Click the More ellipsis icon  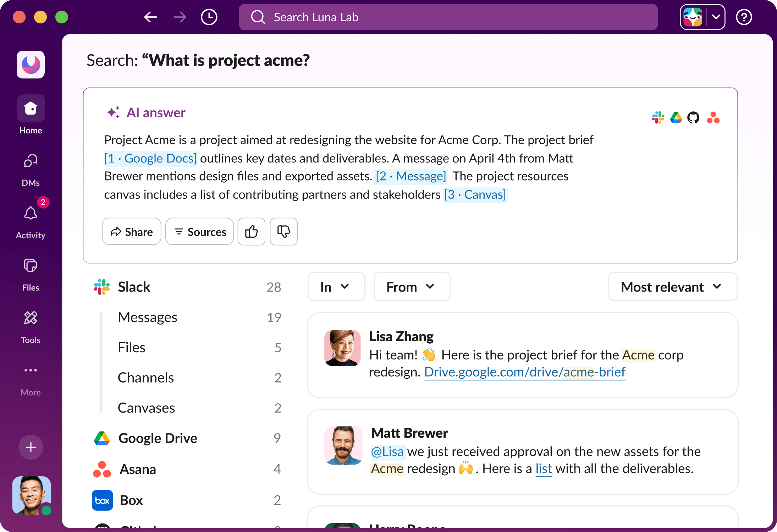tap(31, 370)
